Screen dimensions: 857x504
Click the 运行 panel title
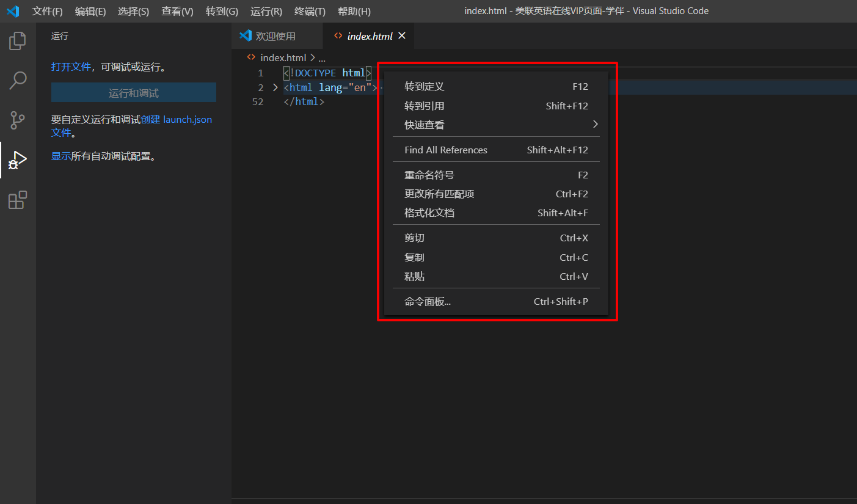60,36
